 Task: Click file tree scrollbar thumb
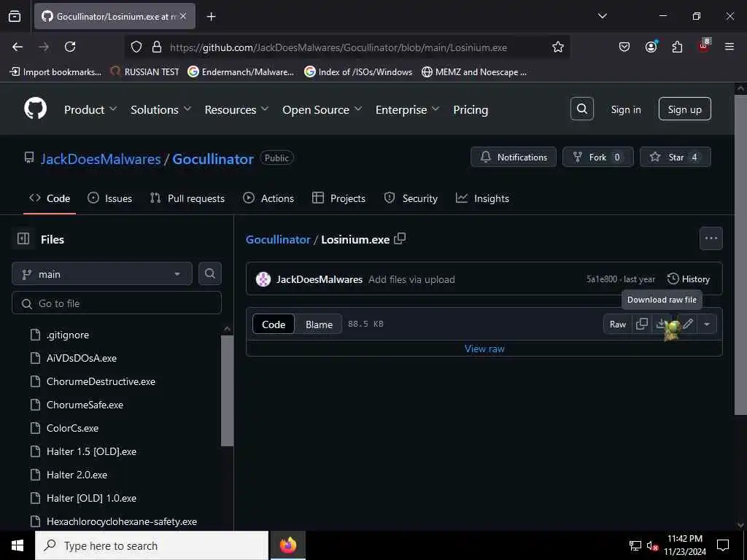pyautogui.click(x=228, y=391)
